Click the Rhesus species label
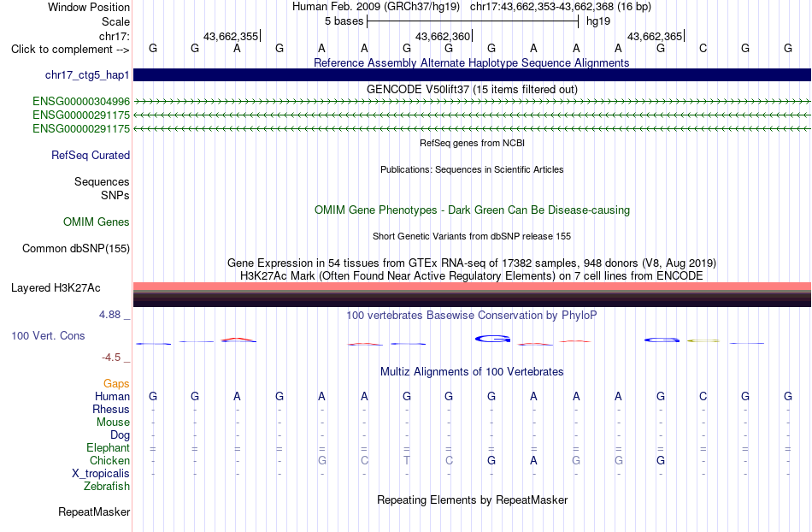812x532 pixels. pos(111,409)
